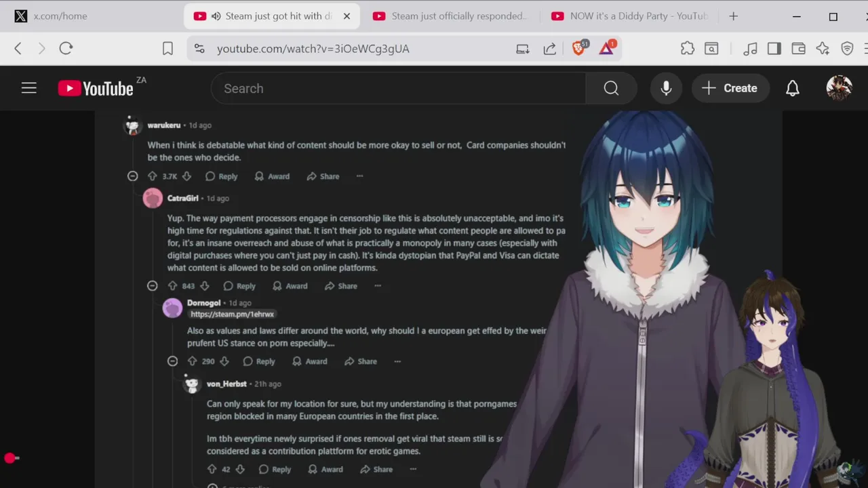Viewport: 868px width, 488px height.
Task: Downvote Dornogol's comment
Action: click(x=224, y=361)
